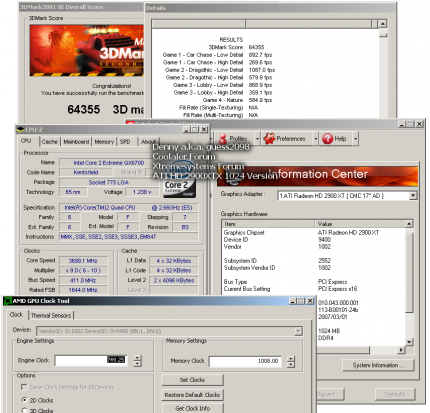Open the Profiles dropdown arrow
The image size is (430, 413).
(257, 139)
